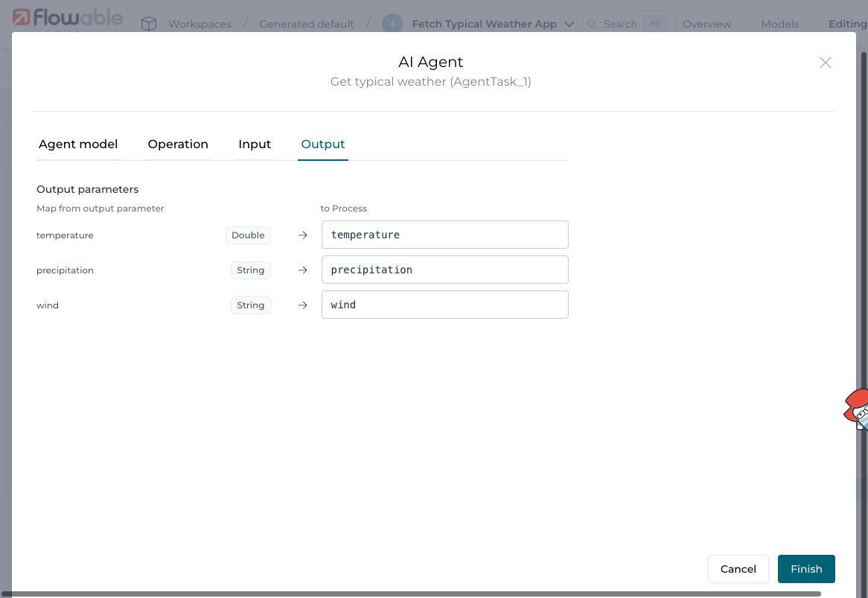Open the Models section
868x598 pixels.
pos(779,23)
